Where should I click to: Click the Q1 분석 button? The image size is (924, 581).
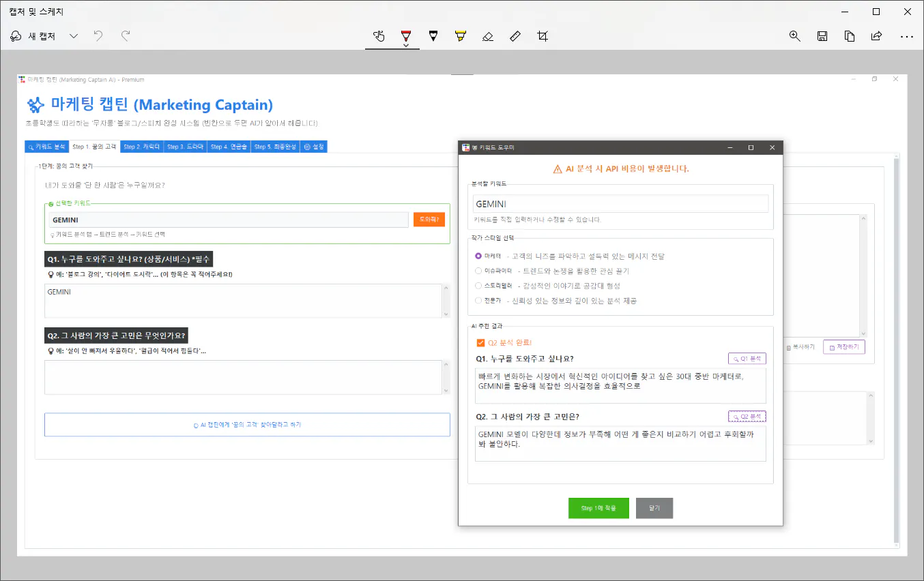coord(747,359)
